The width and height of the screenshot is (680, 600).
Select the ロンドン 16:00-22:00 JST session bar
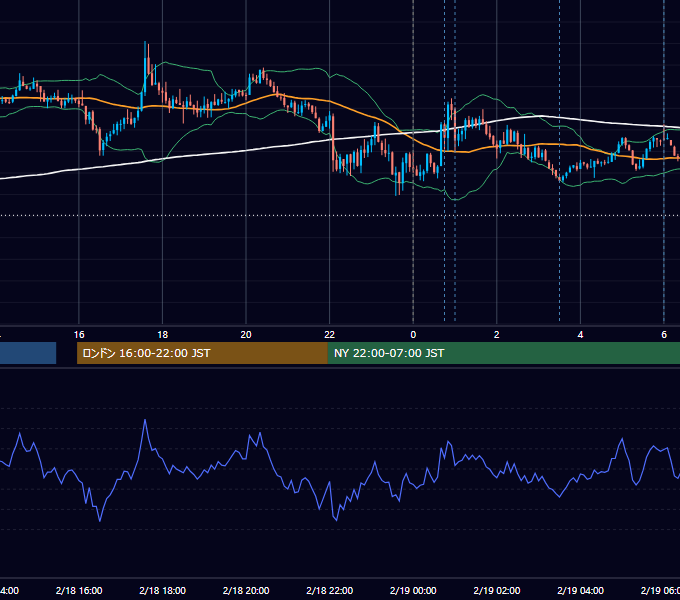pyautogui.click(x=202, y=353)
